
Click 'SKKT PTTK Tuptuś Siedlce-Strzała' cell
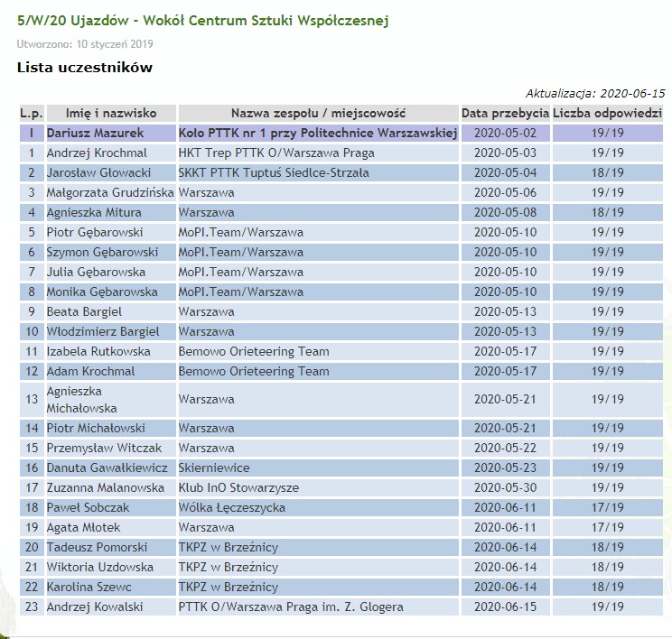tap(319, 172)
